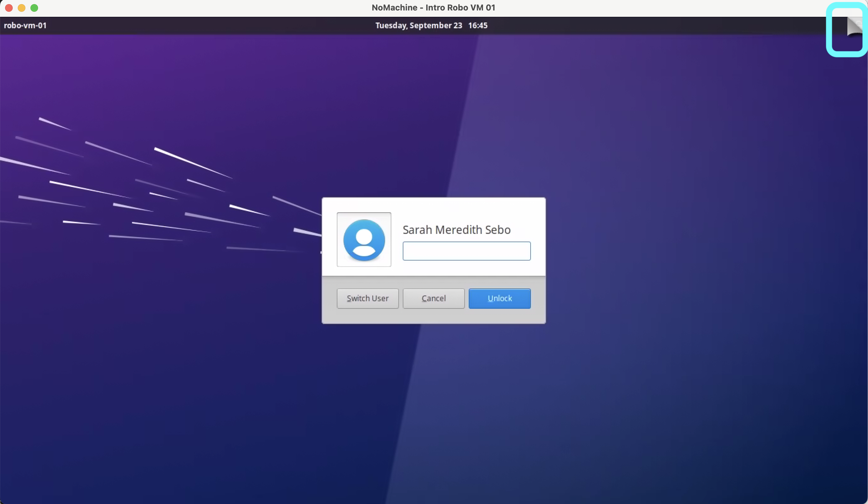Click the NoMachine - Intro Robo VM 01 title
Image resolution: width=868 pixels, height=504 pixels.
tap(433, 7)
